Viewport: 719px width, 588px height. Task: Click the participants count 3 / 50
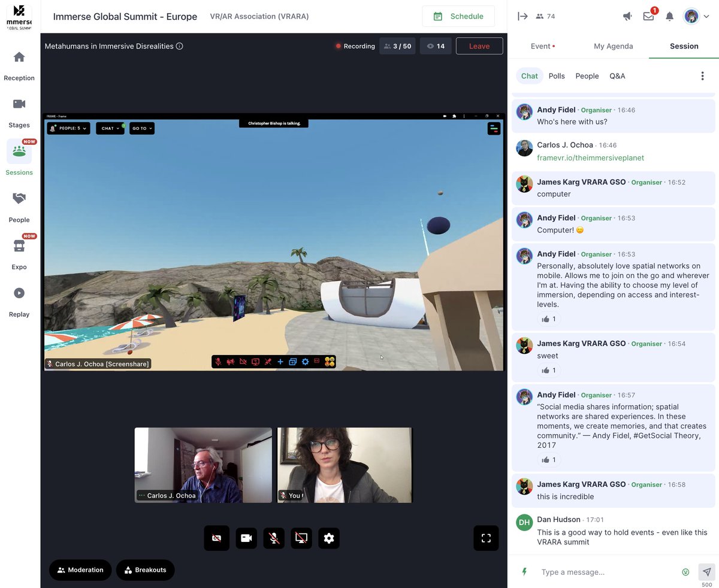pos(398,46)
